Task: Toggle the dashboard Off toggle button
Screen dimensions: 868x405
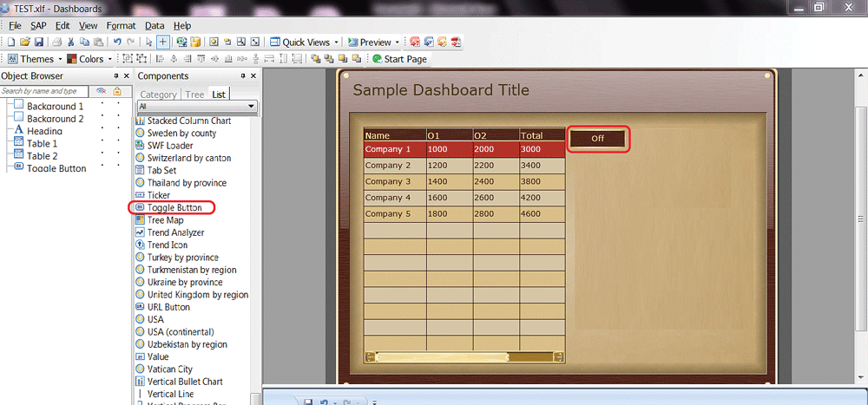Action: coord(597,139)
